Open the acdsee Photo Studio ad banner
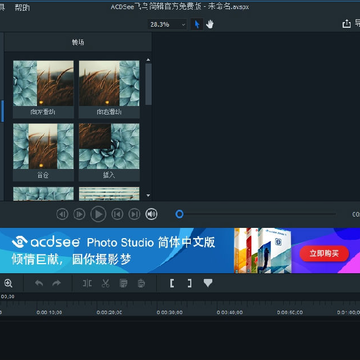 click(180, 251)
